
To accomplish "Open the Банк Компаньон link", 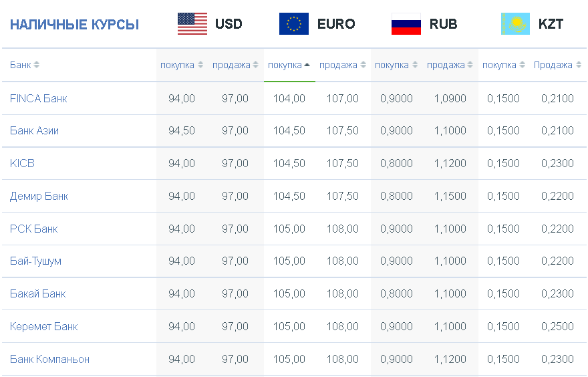I will (49, 359).
